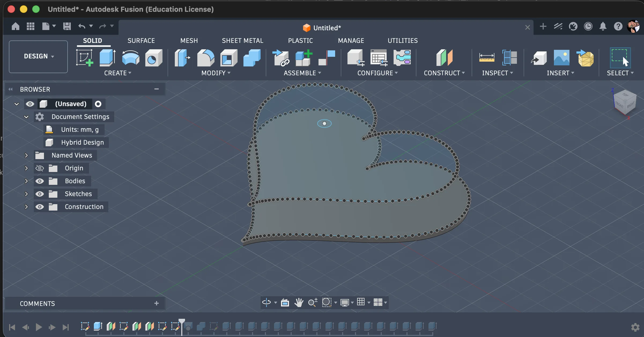Expand the Origin folder
The width and height of the screenshot is (644, 337).
tap(26, 168)
